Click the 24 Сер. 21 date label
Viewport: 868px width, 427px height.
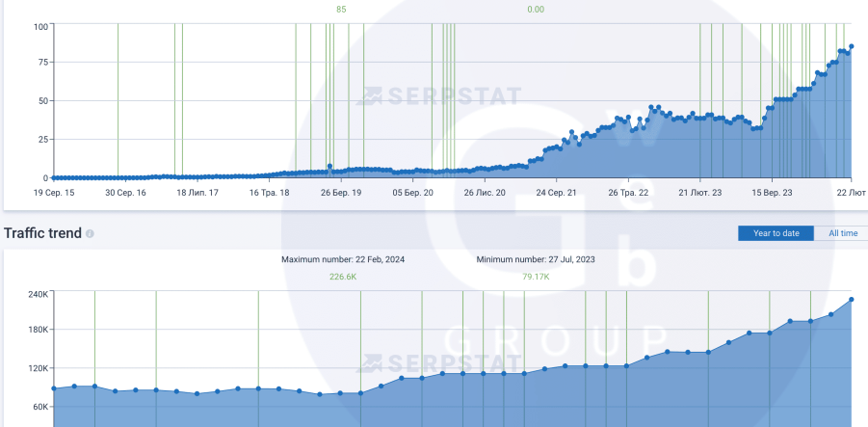tap(556, 193)
